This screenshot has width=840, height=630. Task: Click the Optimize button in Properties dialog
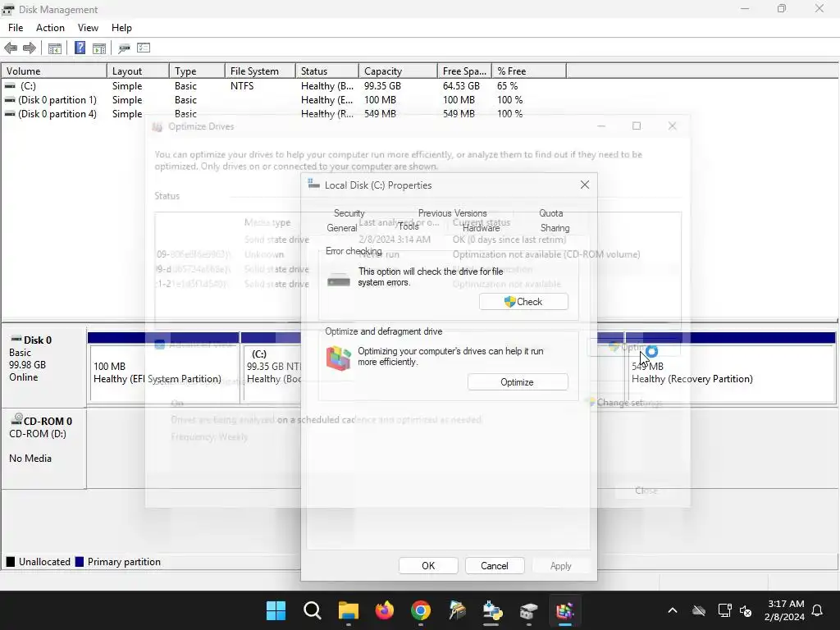pyautogui.click(x=518, y=382)
